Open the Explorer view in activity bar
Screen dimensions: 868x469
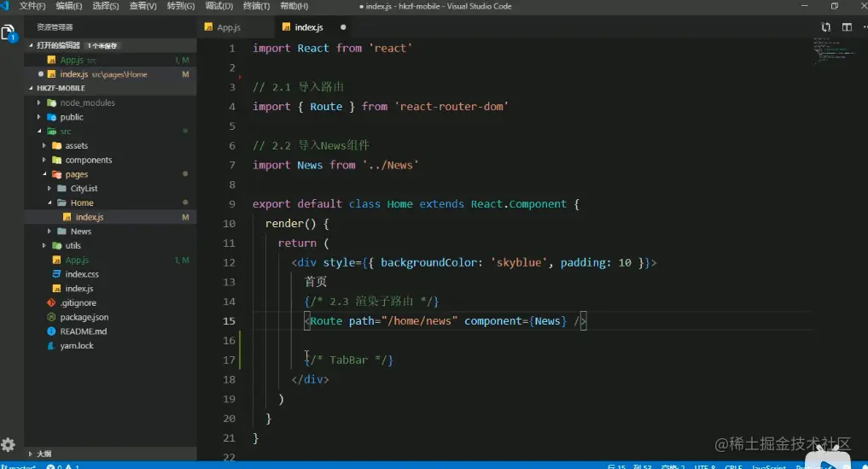(x=9, y=33)
